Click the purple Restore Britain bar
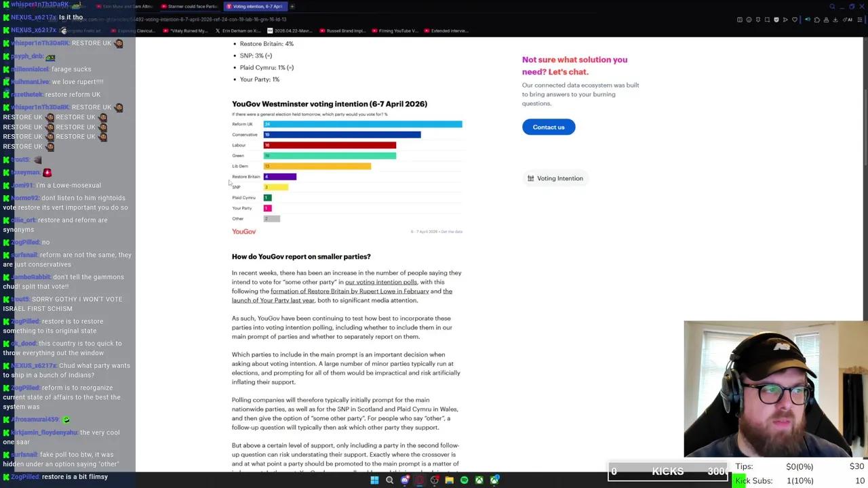Viewport: 868px width, 488px height. pos(280,177)
